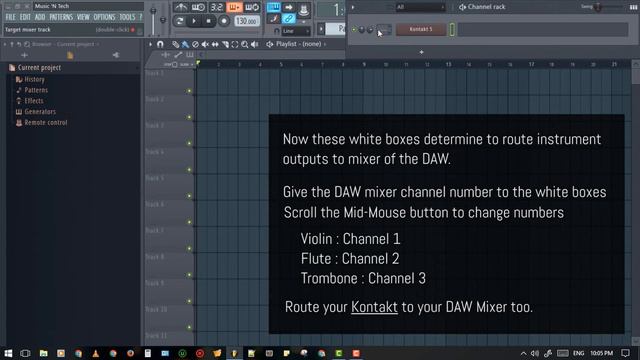Toggle pattern/song mode switch
The width and height of the screenshot is (640, 360).
179,20
